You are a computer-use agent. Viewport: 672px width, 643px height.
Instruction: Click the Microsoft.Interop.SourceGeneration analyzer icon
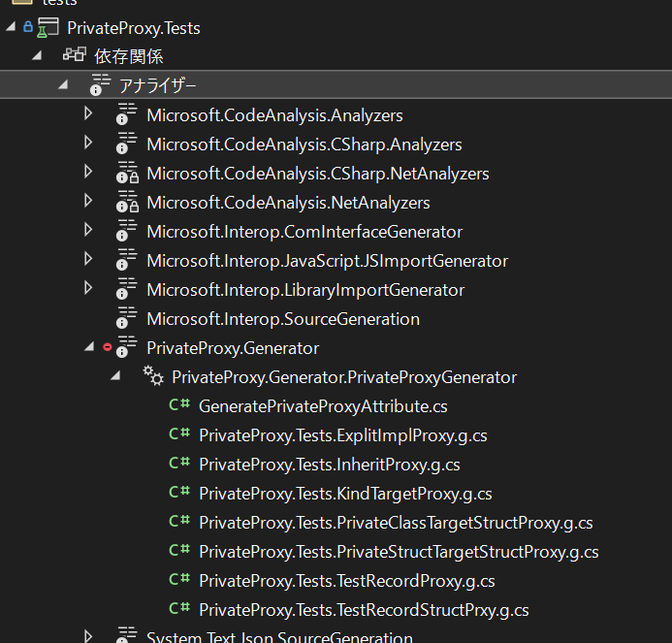click(126, 318)
